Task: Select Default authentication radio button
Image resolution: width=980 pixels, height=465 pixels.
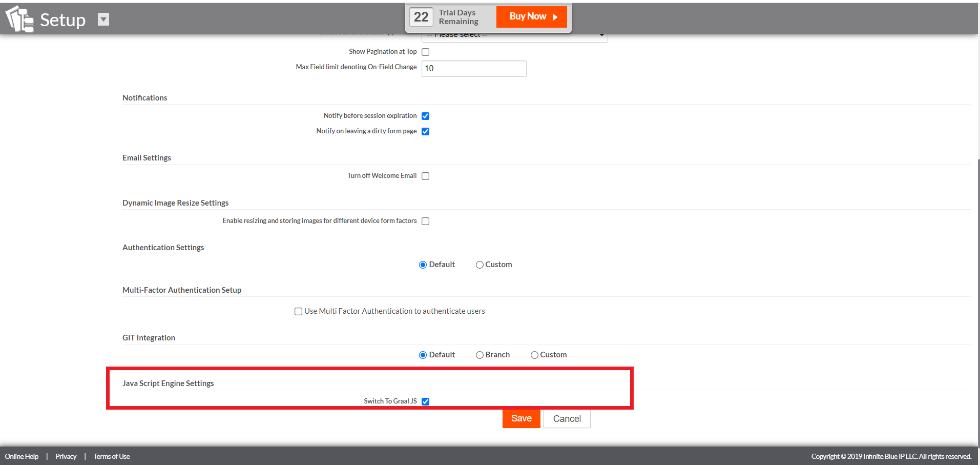Action: click(x=423, y=265)
